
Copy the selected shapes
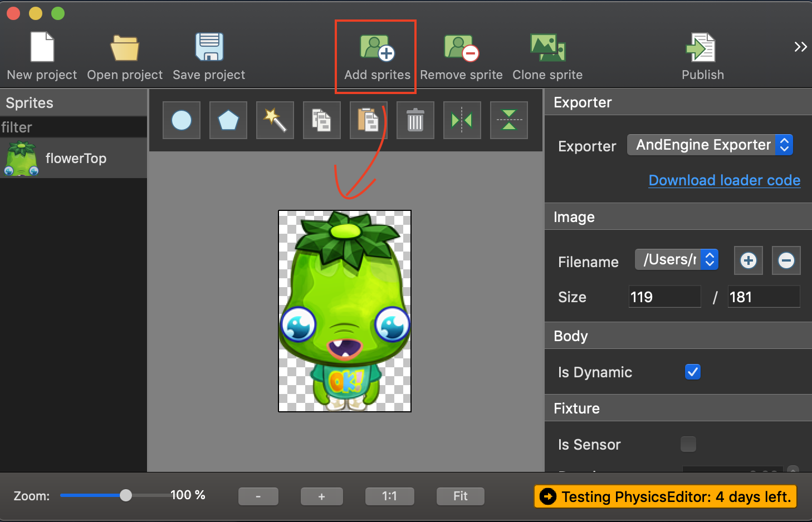[x=322, y=120]
